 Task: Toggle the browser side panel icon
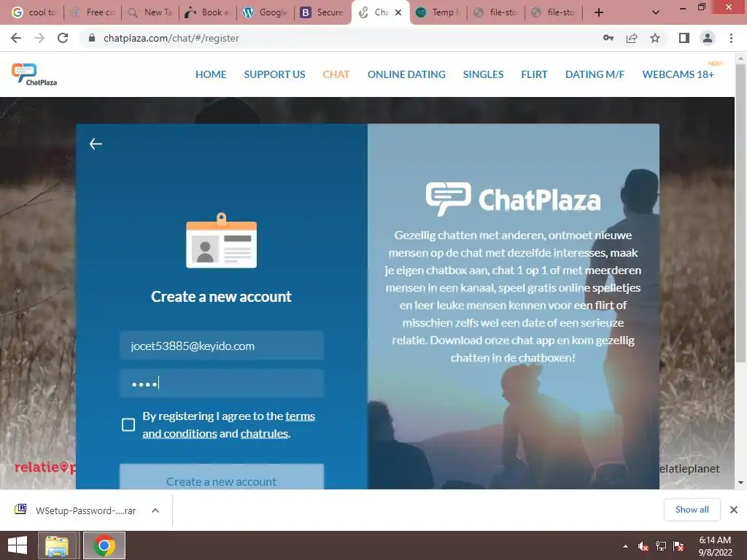684,38
